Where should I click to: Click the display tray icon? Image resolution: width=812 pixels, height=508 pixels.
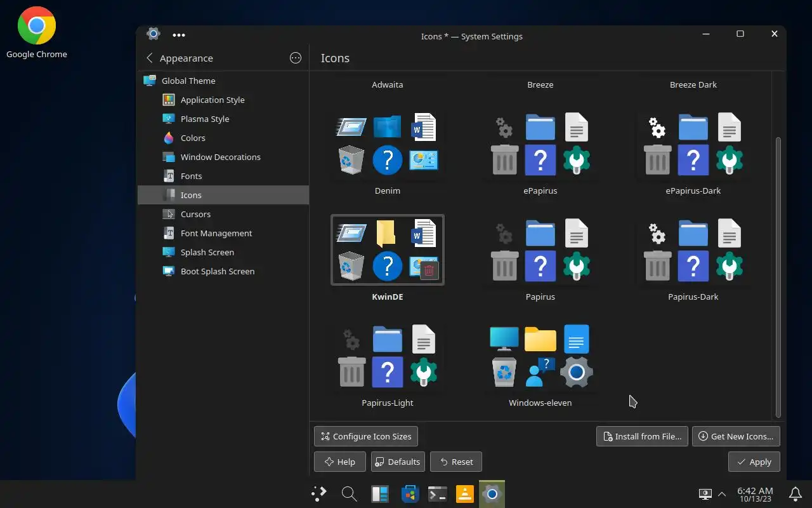click(x=704, y=493)
